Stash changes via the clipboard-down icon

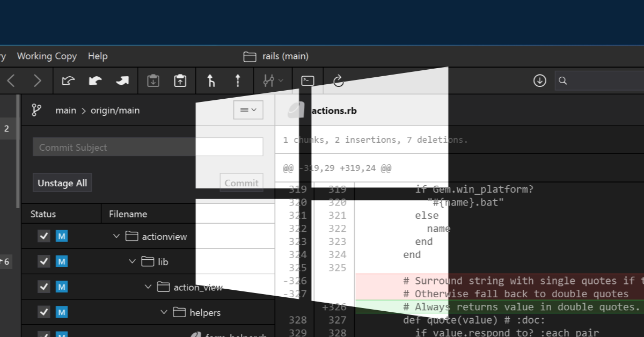click(153, 80)
